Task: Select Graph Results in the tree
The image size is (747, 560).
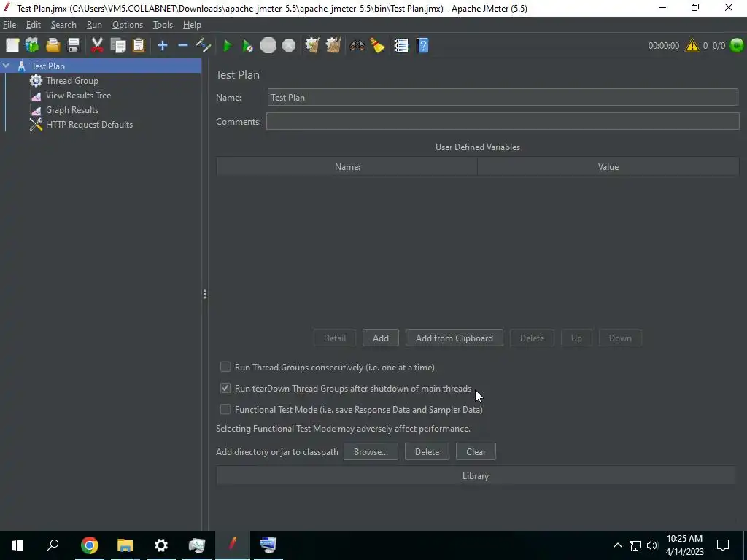Action: [72, 110]
